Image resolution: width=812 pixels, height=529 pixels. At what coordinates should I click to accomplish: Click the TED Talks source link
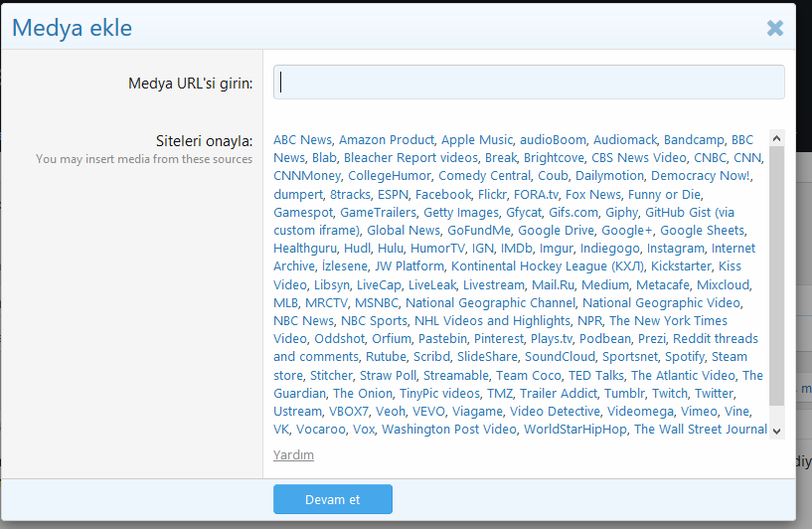pyautogui.click(x=596, y=375)
